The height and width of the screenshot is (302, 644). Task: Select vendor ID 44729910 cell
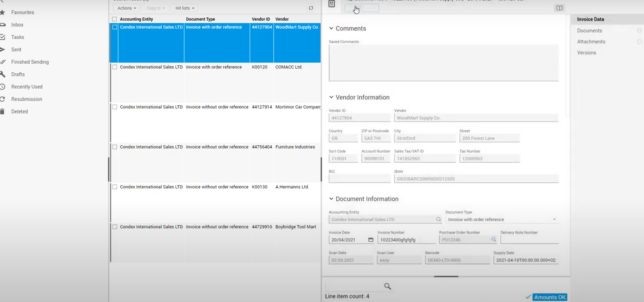[x=262, y=227]
